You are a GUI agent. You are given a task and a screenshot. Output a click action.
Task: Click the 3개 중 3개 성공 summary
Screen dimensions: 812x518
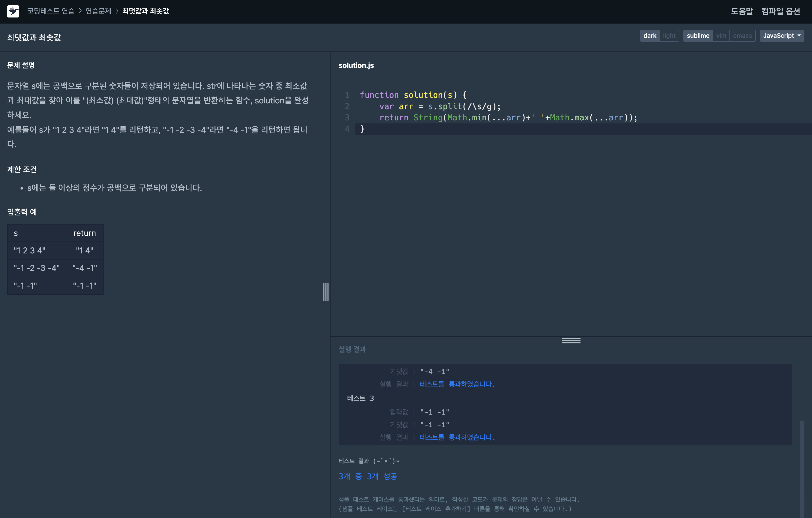coord(368,476)
